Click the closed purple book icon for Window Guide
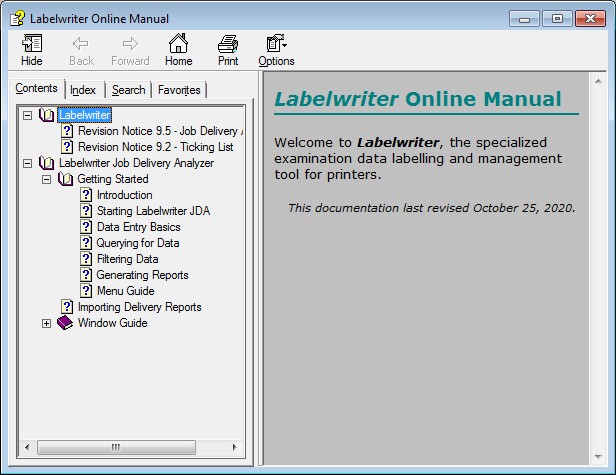The image size is (616, 475). click(x=66, y=323)
